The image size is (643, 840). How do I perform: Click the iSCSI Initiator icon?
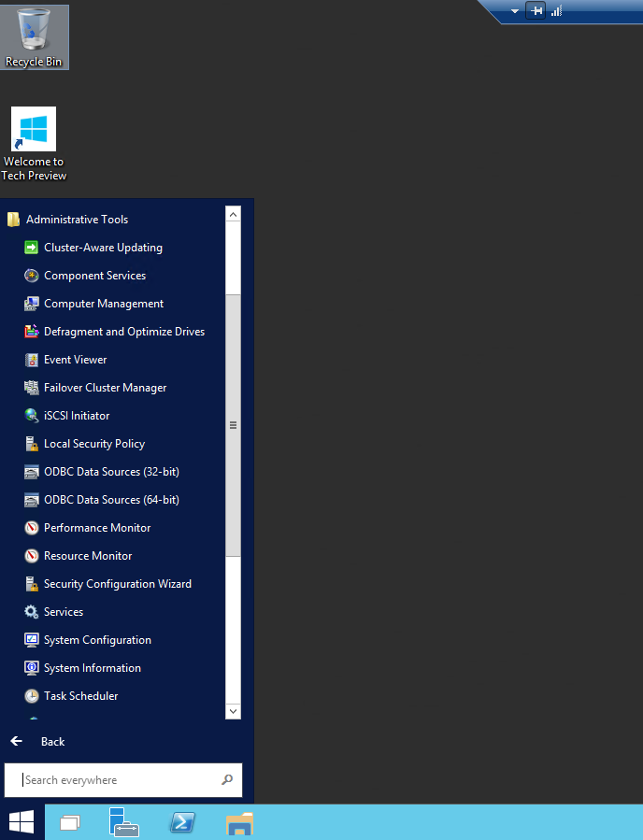click(x=32, y=416)
